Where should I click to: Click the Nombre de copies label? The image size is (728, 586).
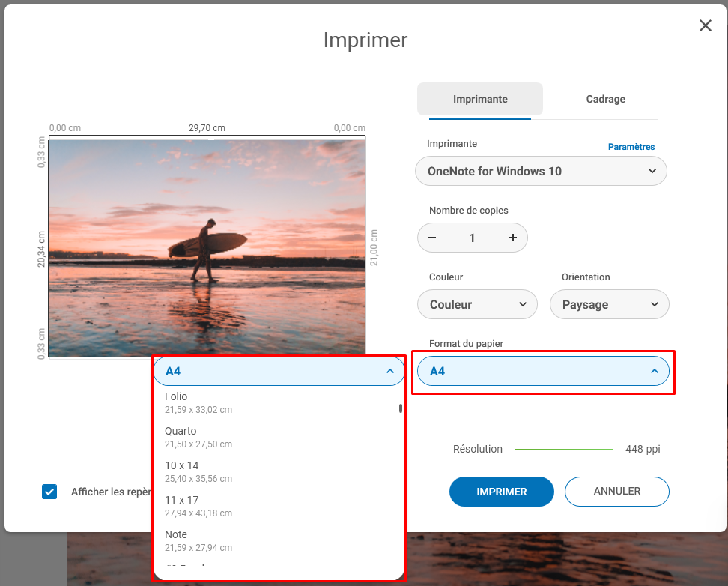tap(468, 210)
